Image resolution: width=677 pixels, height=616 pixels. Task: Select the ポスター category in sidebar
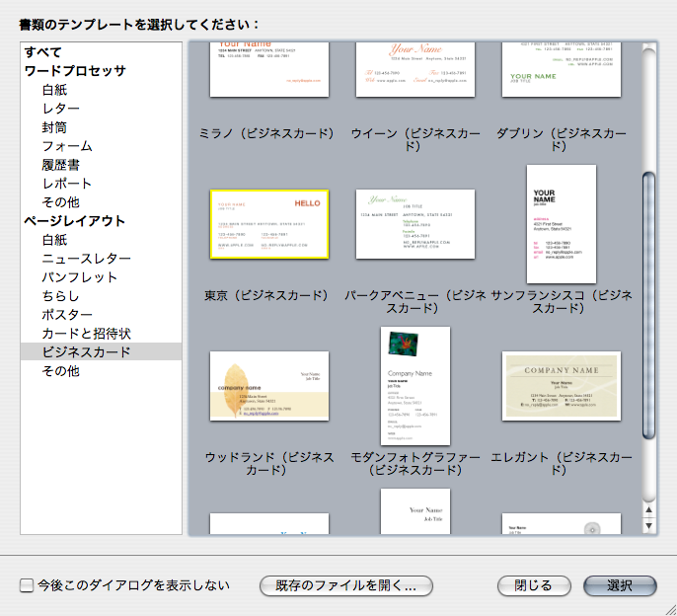click(x=67, y=315)
